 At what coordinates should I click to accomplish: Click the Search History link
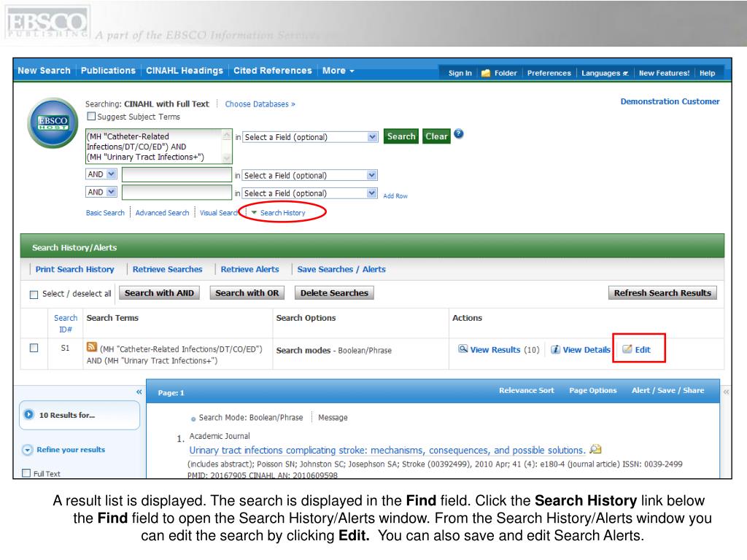(x=283, y=213)
